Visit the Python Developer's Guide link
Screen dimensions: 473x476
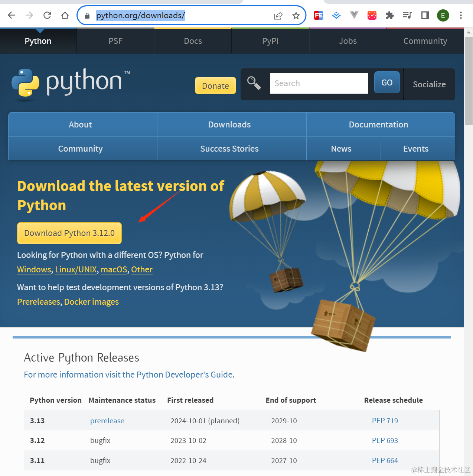(128, 375)
